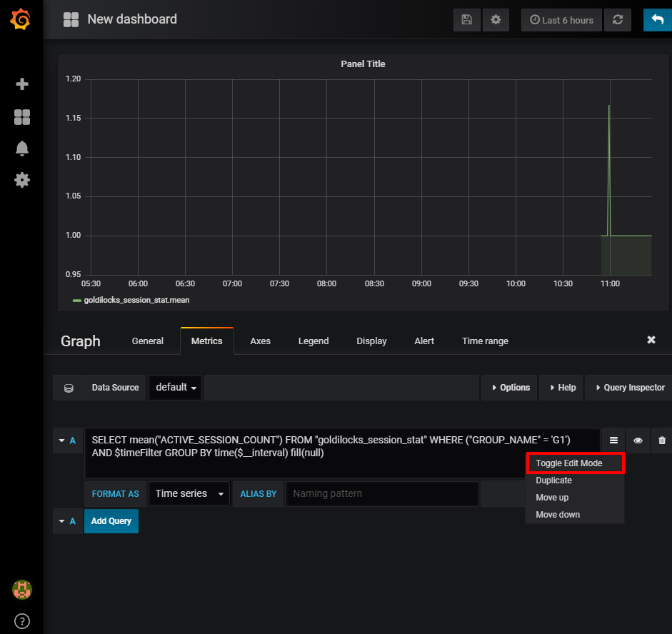Open the Time series format dropdown
This screenshot has width=672, height=634.
tap(188, 493)
